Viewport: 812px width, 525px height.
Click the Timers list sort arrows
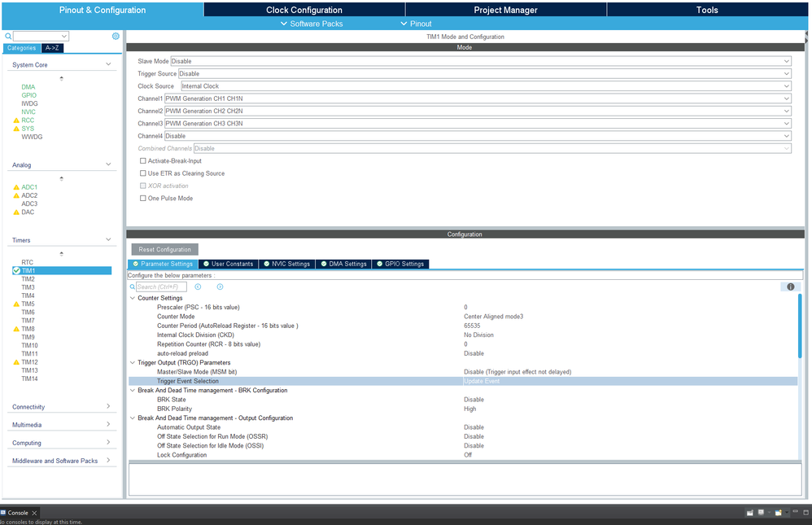(x=62, y=254)
